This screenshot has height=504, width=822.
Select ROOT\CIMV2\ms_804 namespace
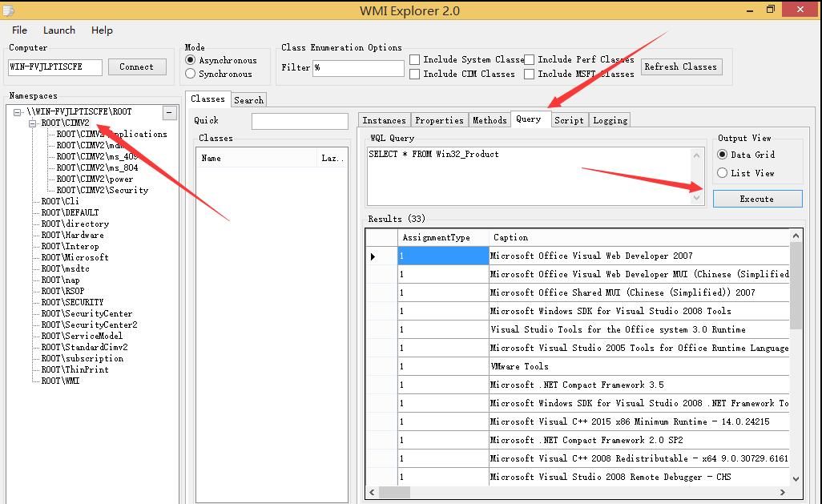(98, 167)
